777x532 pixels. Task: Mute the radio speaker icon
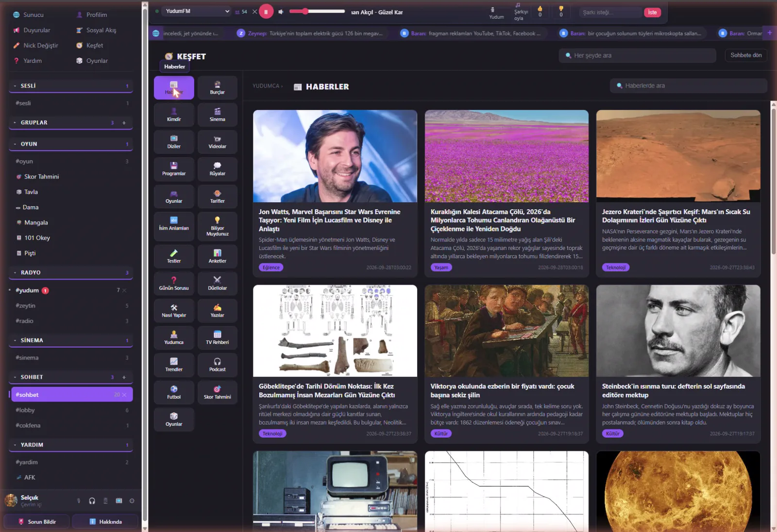coord(281,12)
